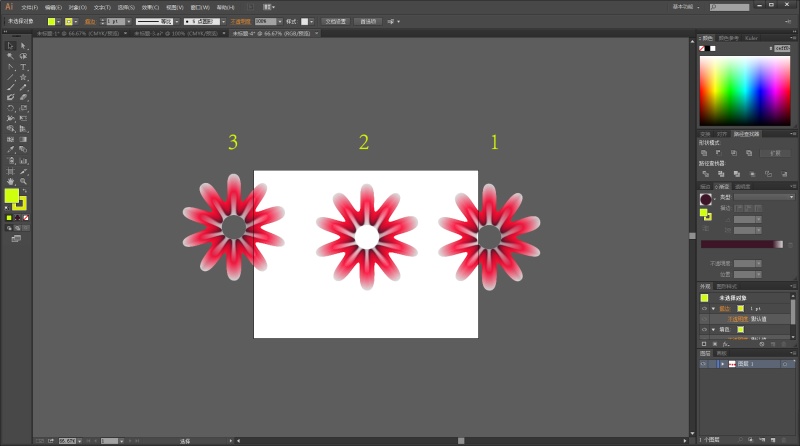
Task: Toggle visibility eye of layer 图层 1
Action: (x=703, y=364)
